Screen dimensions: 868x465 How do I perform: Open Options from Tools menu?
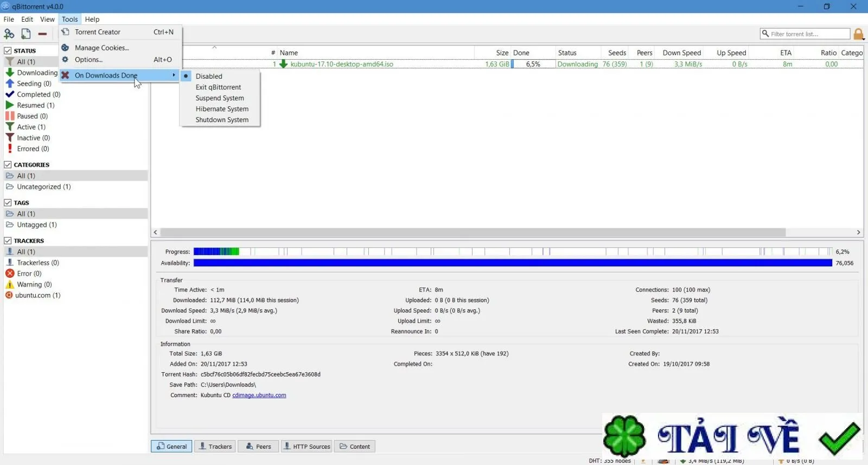pyautogui.click(x=120, y=60)
